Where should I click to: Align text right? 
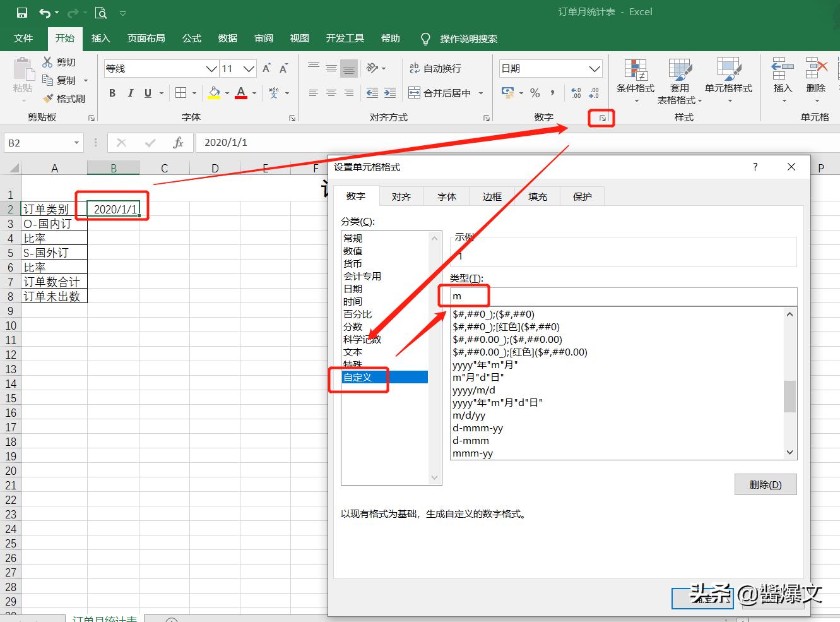pyautogui.click(x=348, y=93)
